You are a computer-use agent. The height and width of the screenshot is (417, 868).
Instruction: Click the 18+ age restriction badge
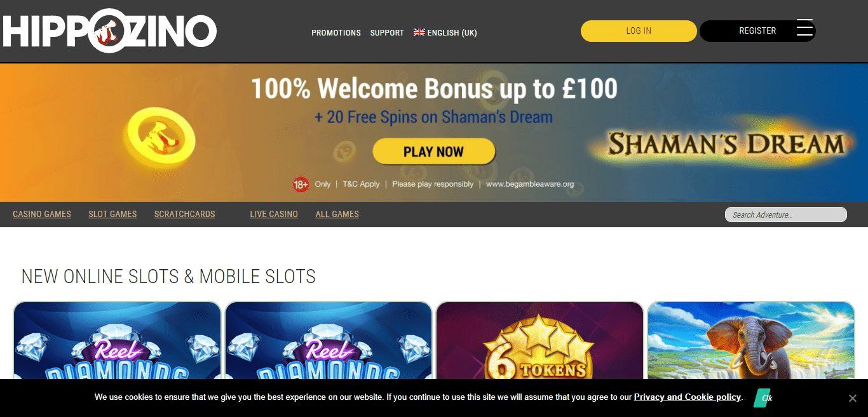[301, 185]
